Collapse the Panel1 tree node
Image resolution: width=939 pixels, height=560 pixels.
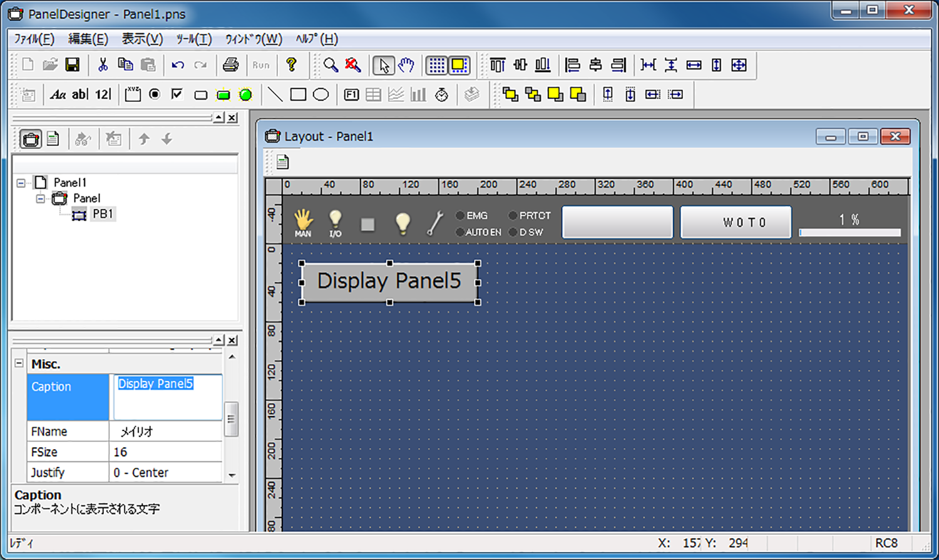pyautogui.click(x=21, y=183)
